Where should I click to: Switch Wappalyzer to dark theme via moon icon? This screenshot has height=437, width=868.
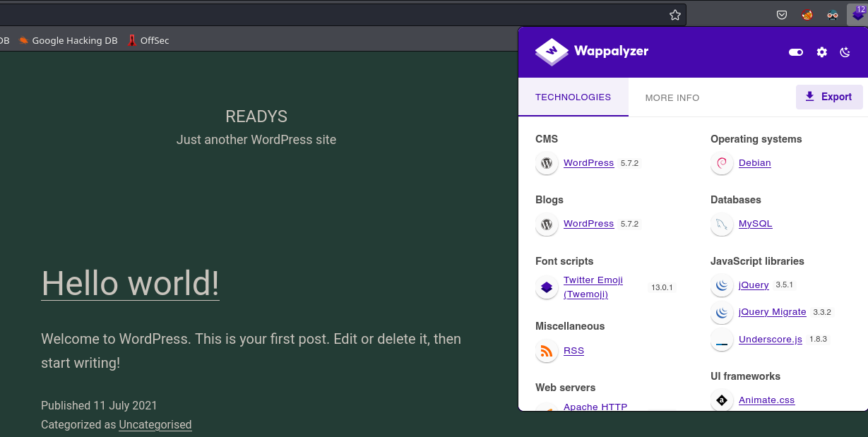click(845, 52)
